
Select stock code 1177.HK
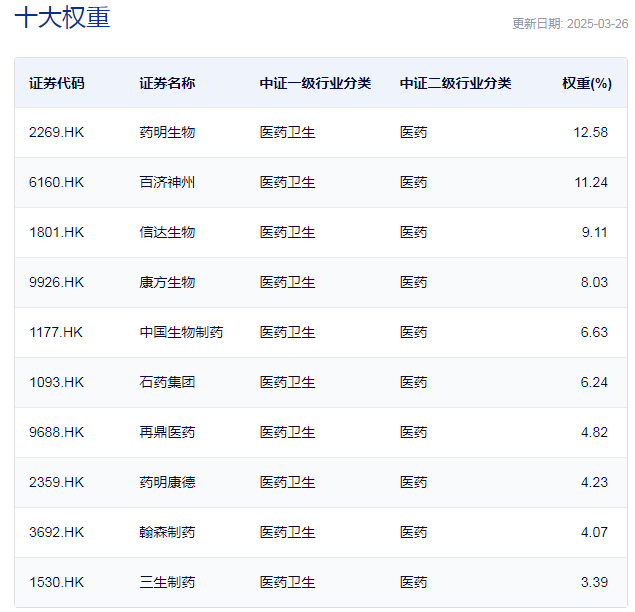(55, 332)
